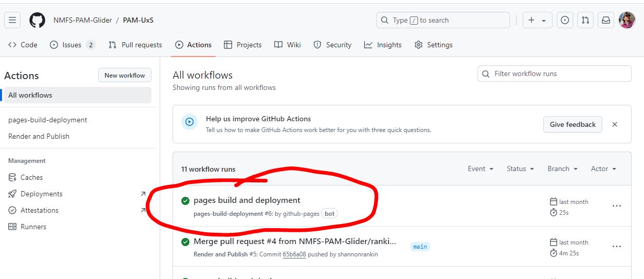Click the GitHub logo icon
This screenshot has width=644, height=279.
pos(37,20)
